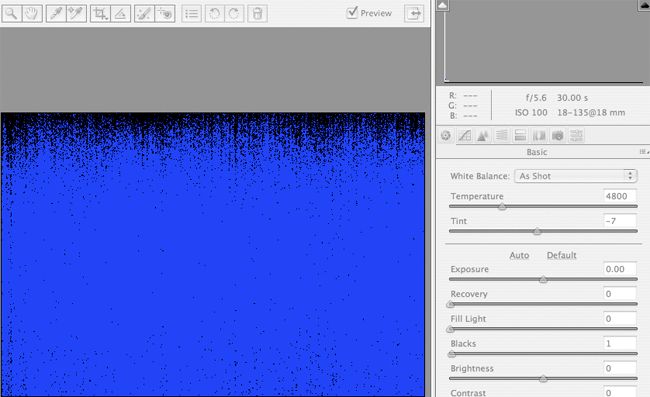Switch to the Camera Calibration tab
The image size is (650, 397).
[558, 136]
